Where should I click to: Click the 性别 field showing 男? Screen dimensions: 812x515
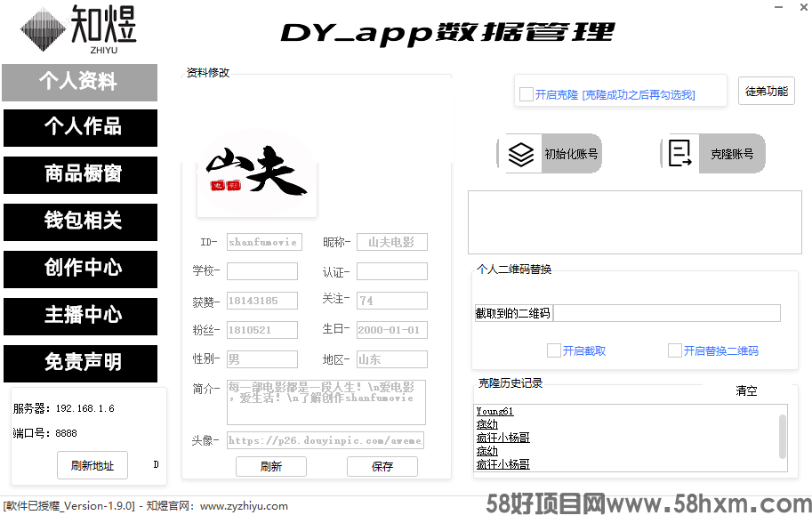pyautogui.click(x=262, y=359)
